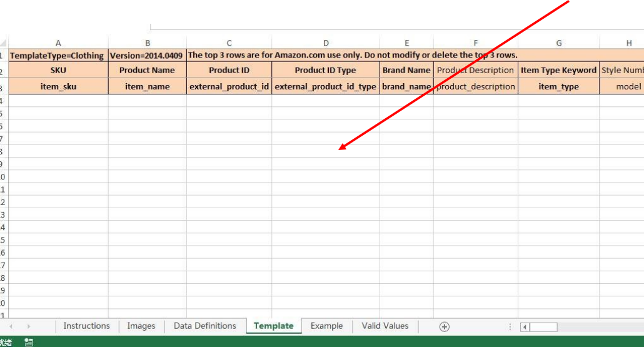
Task: Open the Data Definitions sheet tab
Action: 204,326
